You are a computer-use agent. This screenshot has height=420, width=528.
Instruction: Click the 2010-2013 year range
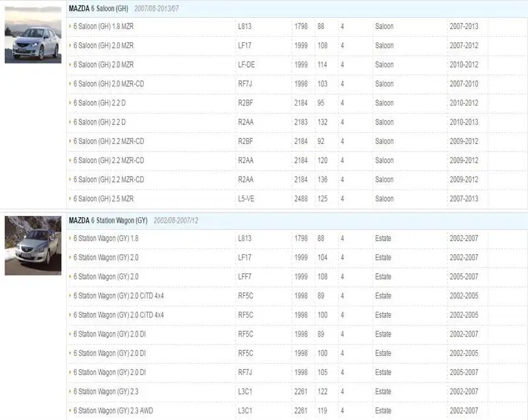tap(464, 122)
